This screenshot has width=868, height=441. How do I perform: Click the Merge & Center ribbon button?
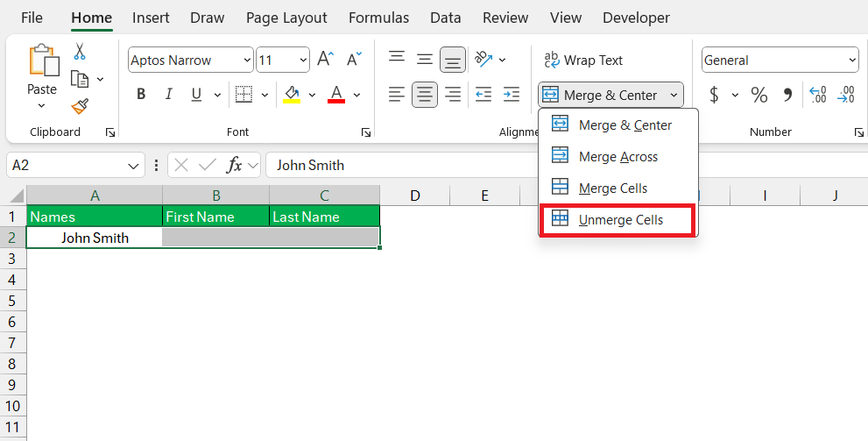click(603, 96)
